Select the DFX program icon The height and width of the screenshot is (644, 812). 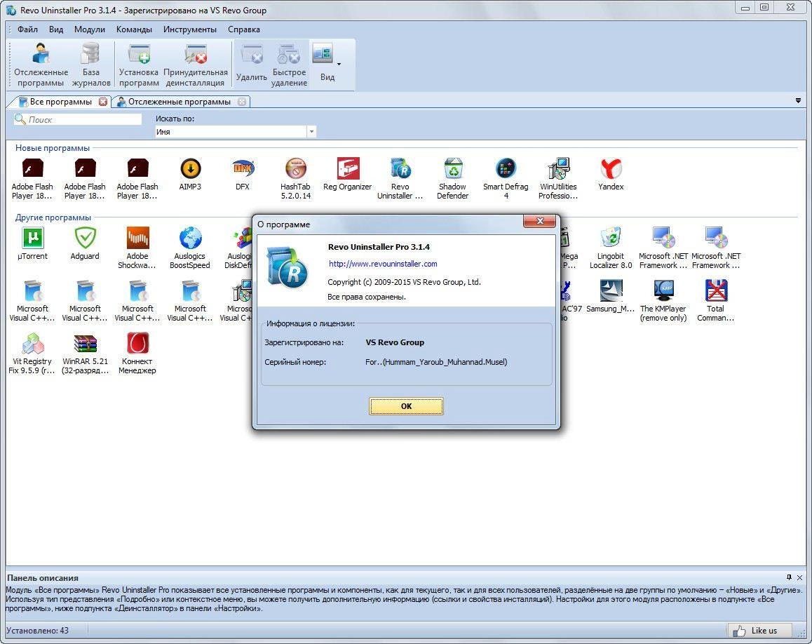point(243,175)
